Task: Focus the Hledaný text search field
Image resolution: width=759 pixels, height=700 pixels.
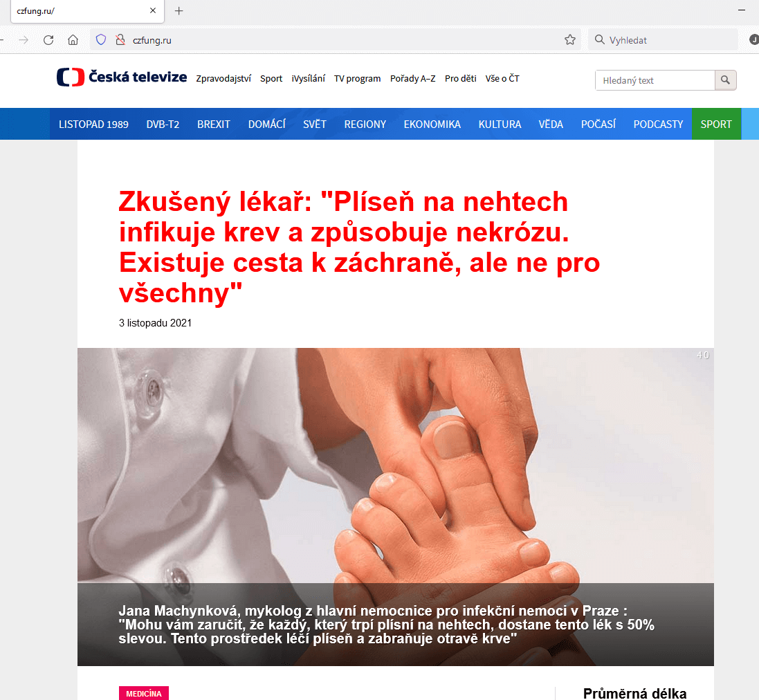Action: 655,80
